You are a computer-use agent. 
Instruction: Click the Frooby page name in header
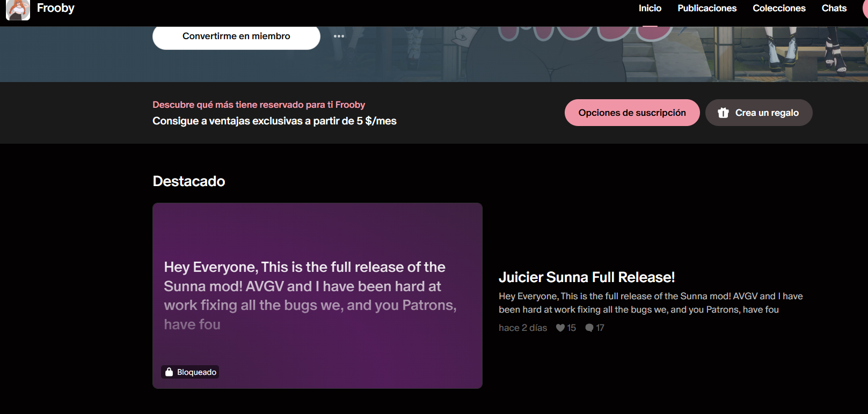pos(55,8)
